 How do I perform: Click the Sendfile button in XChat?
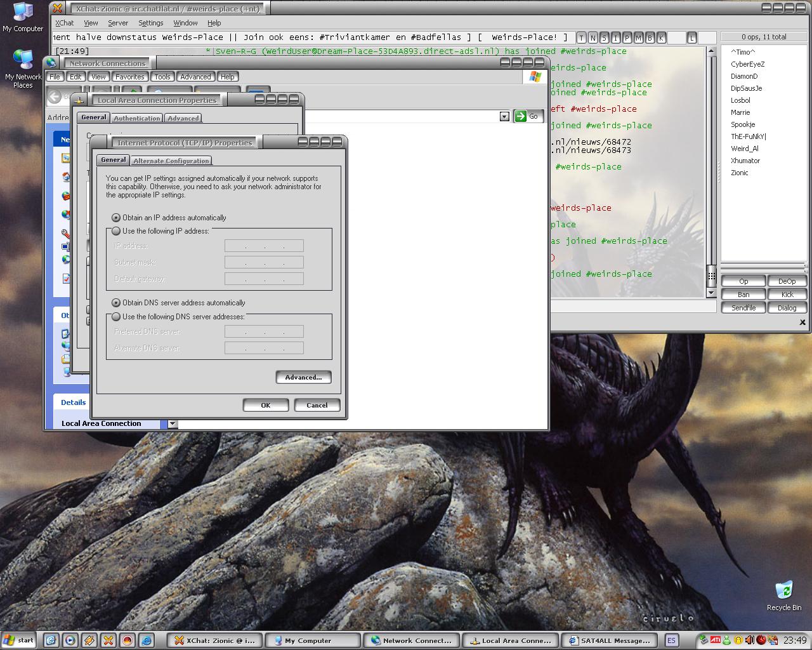pyautogui.click(x=743, y=308)
